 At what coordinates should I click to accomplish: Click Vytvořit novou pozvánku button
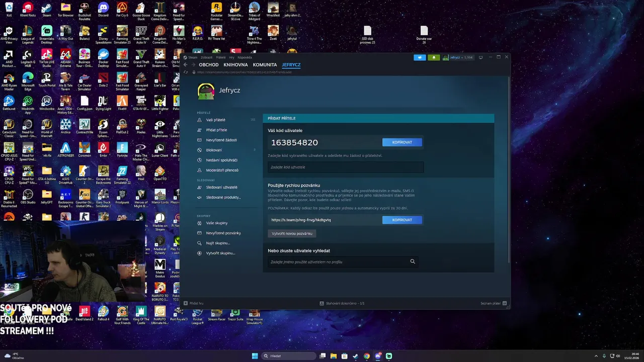292,233
